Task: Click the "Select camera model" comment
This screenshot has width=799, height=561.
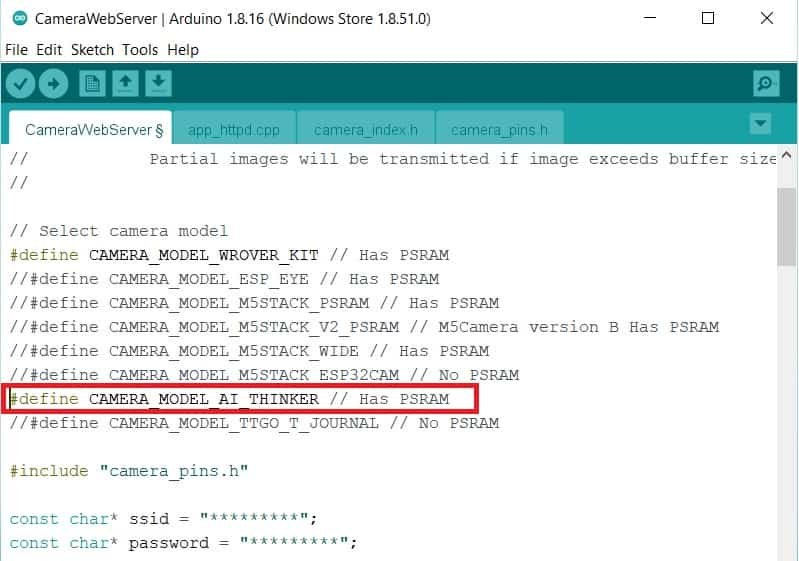Action: [119, 231]
